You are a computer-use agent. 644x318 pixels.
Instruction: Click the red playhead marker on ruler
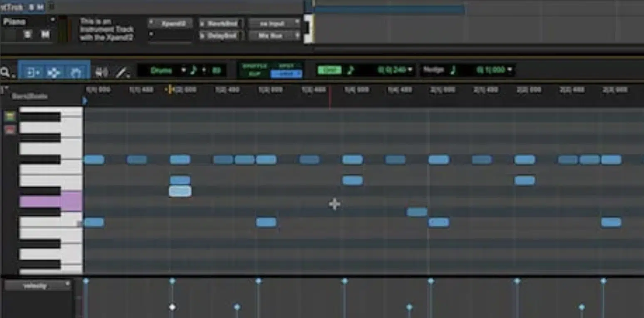330,97
